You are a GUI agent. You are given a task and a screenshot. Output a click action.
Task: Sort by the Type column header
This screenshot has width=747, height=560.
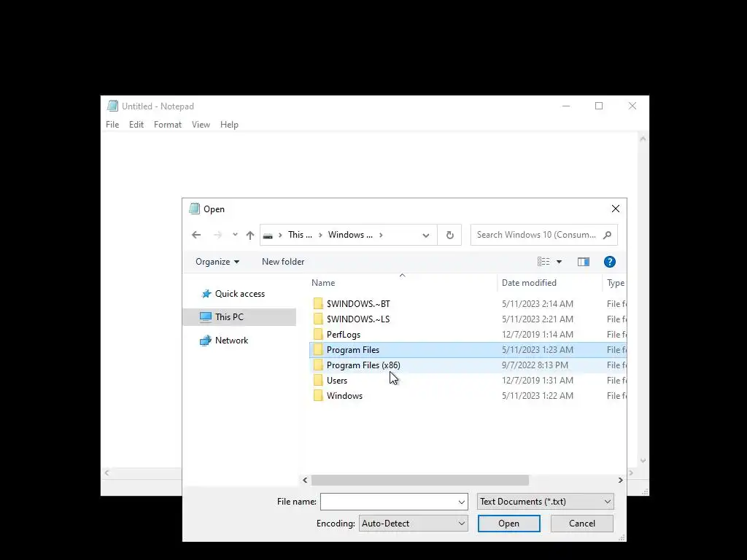pyautogui.click(x=616, y=283)
